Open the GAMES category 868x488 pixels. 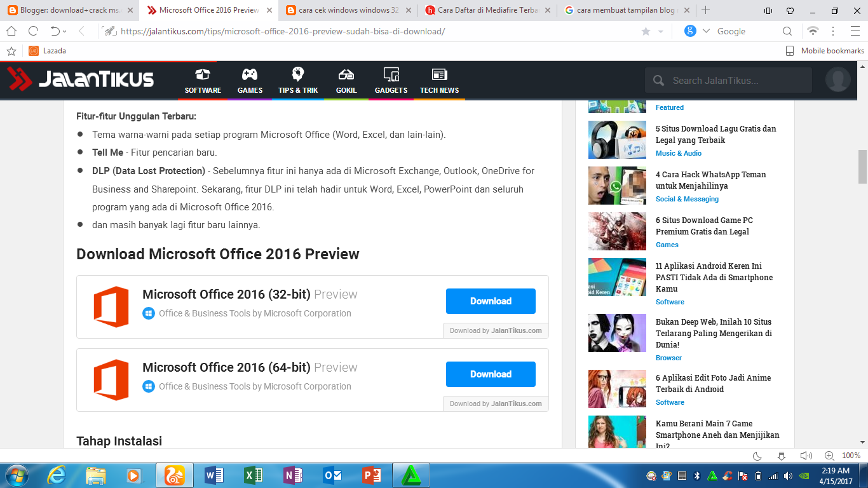250,81
